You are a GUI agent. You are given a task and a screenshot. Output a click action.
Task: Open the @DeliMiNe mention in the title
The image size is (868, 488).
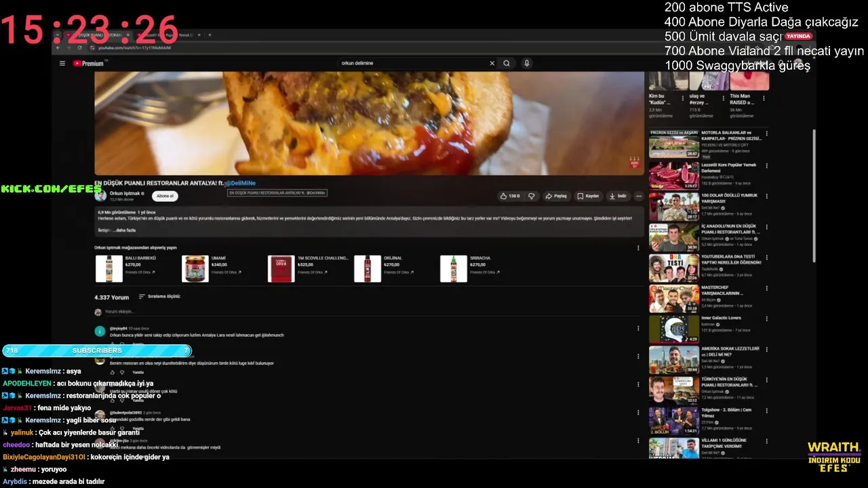click(x=240, y=184)
